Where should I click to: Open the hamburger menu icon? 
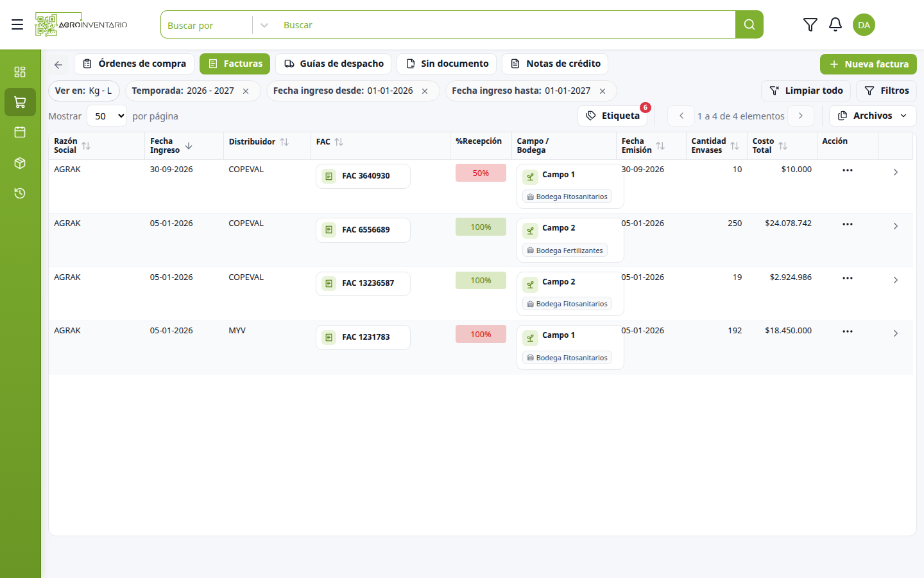pos(17,24)
